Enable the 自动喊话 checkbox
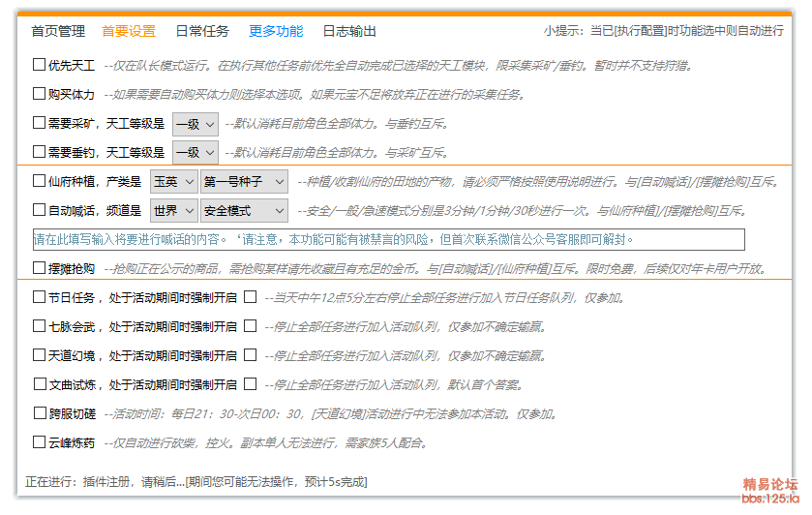This screenshot has height=515, width=812. tap(39, 210)
